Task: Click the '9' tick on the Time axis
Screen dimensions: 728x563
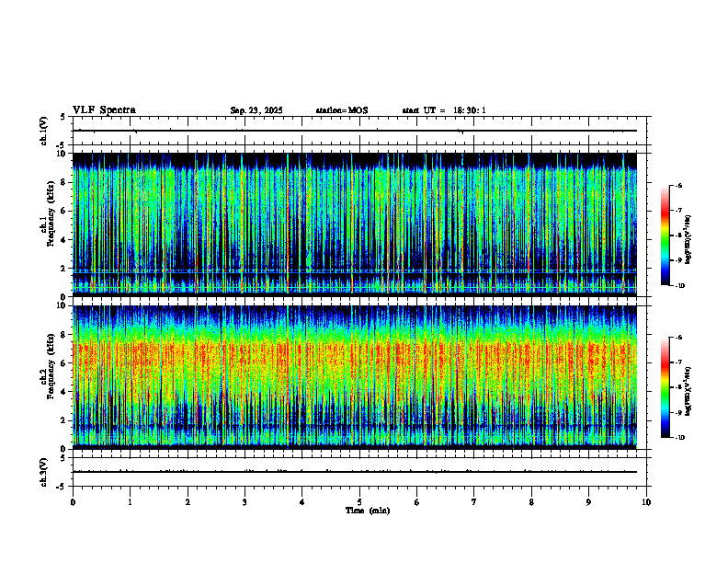Action: [x=588, y=502]
